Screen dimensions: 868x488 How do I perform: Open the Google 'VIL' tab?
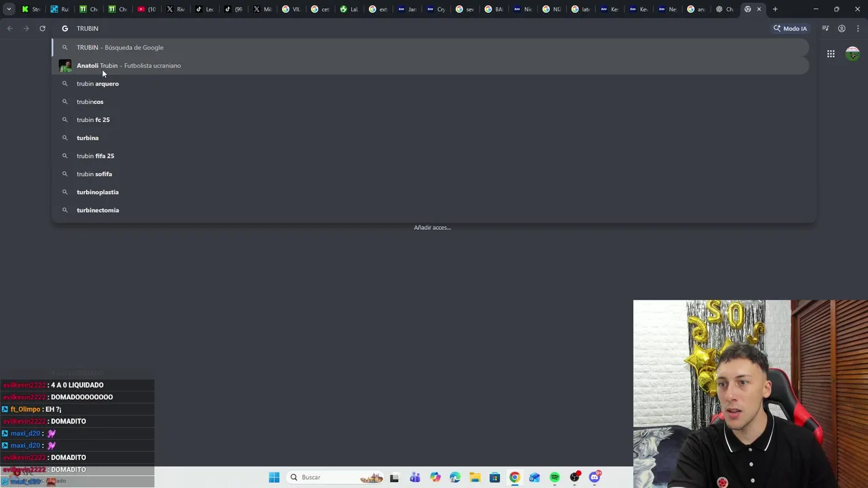[x=291, y=9]
